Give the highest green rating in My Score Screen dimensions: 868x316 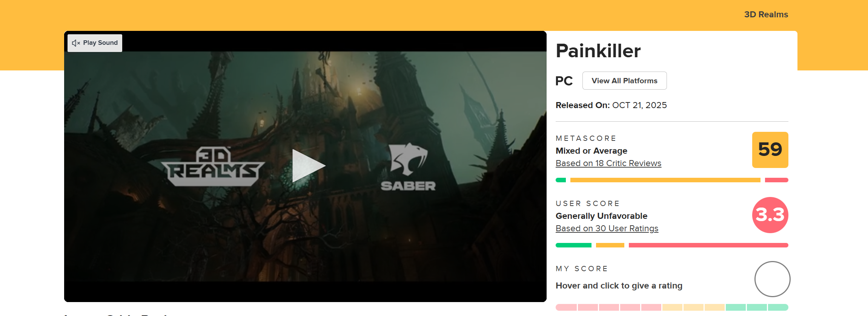click(x=778, y=307)
